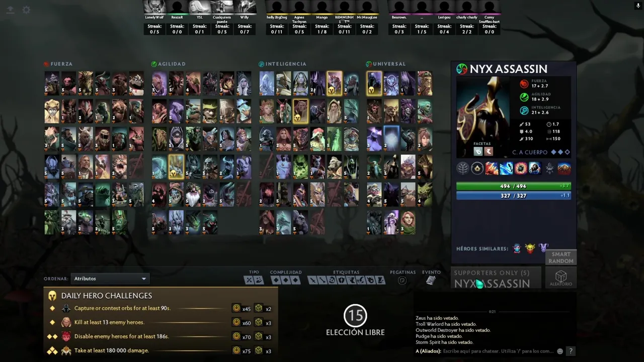The image size is (644, 362).
Task: Pick the Dawnbreaker portrait in Fuerza
Action: (52, 111)
